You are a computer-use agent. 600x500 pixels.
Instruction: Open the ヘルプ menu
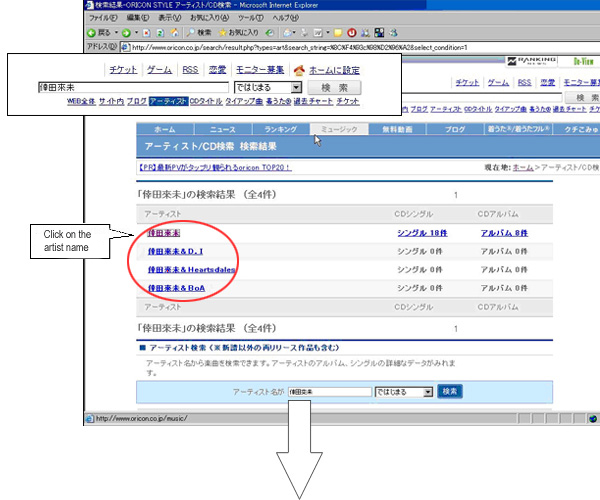(x=285, y=18)
